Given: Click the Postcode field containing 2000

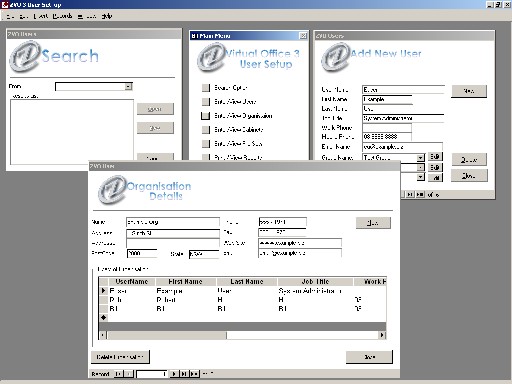Looking at the screenshot, I should 142,254.
